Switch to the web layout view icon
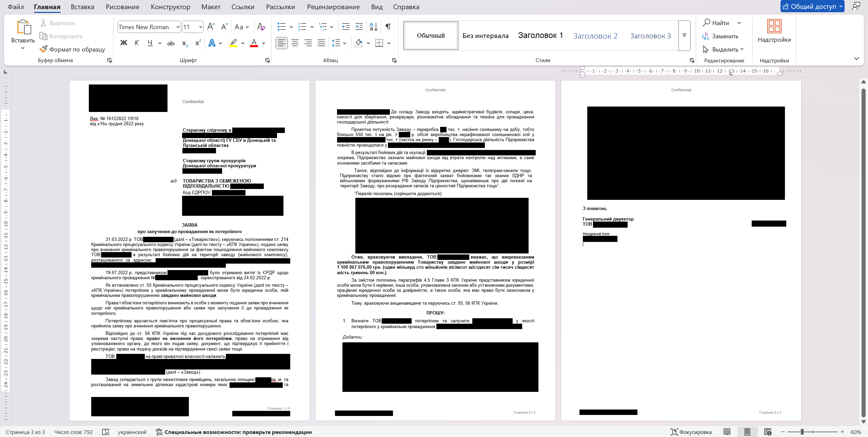 point(768,432)
